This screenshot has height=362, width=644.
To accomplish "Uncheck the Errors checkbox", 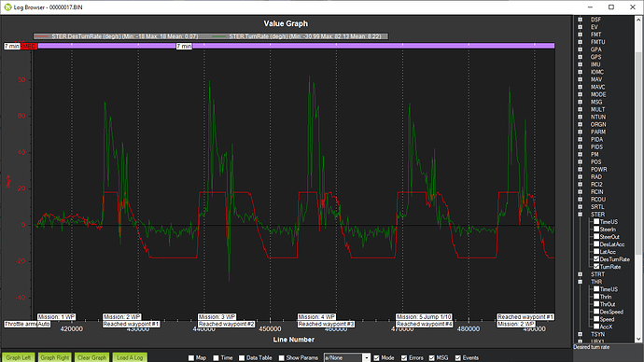I will coord(404,358).
